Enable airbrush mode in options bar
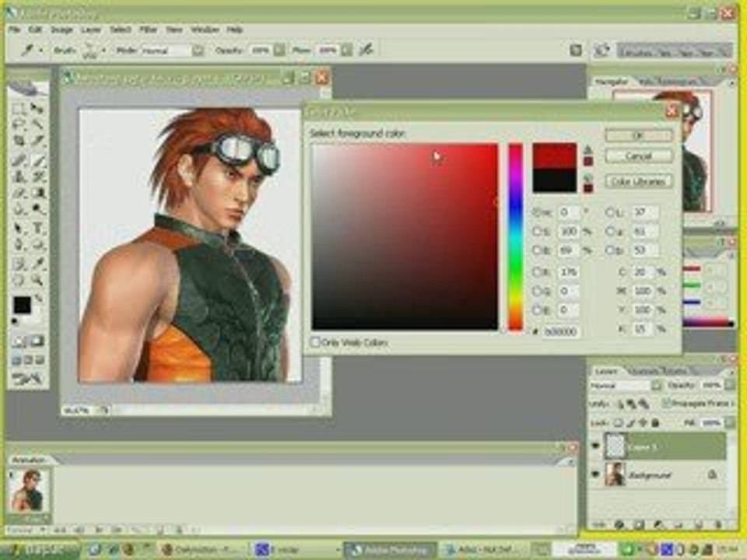The height and width of the screenshot is (560, 747). coord(366,50)
